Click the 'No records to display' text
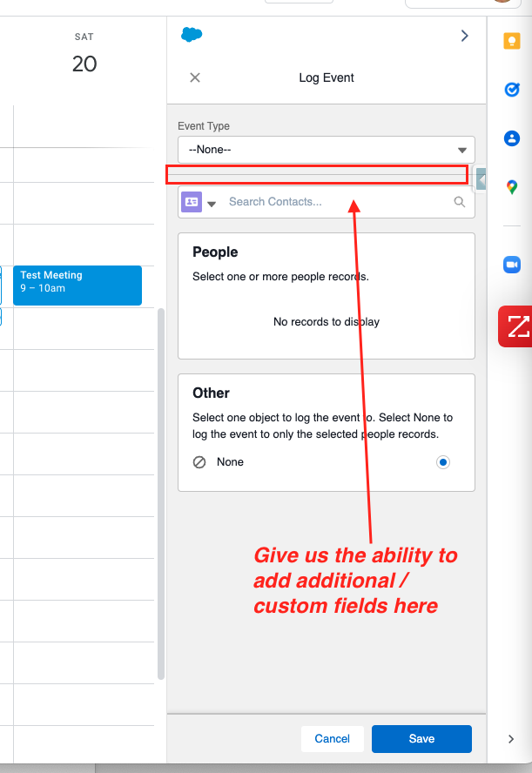The height and width of the screenshot is (773, 532). (x=327, y=322)
